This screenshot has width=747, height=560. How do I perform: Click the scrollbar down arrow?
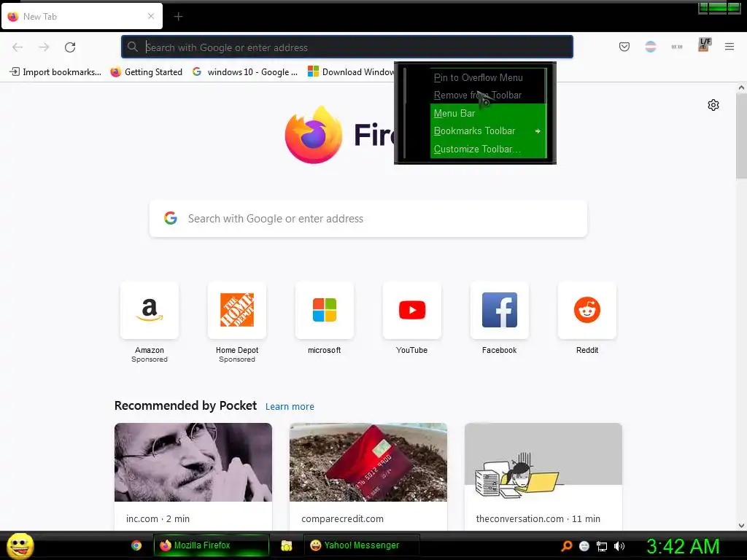pyautogui.click(x=741, y=526)
